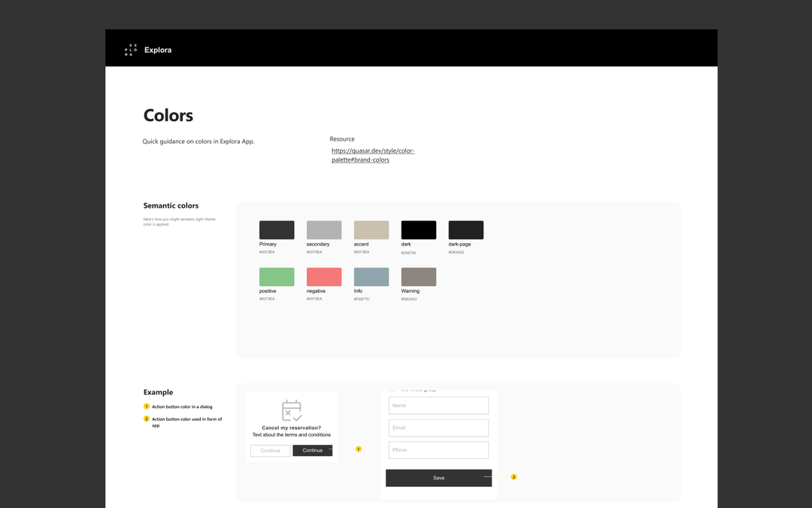Click the Name input field
The height and width of the screenshot is (508, 812).
pos(438,405)
